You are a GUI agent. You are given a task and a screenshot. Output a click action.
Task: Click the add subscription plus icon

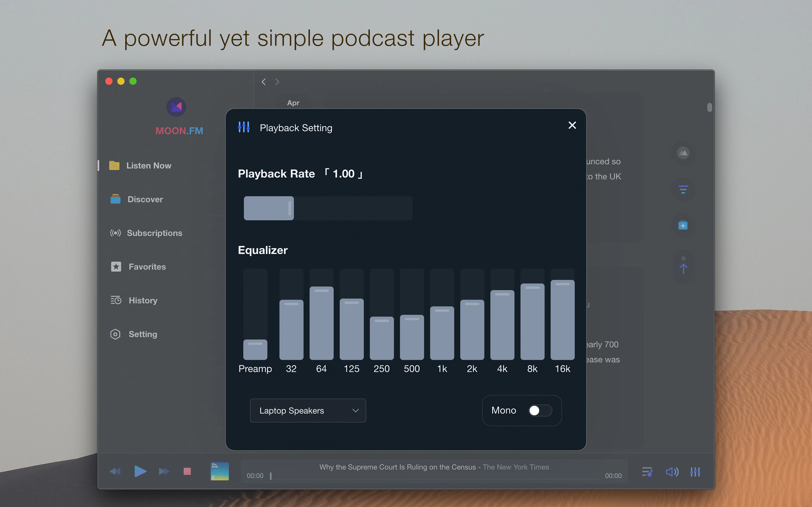[x=684, y=225]
